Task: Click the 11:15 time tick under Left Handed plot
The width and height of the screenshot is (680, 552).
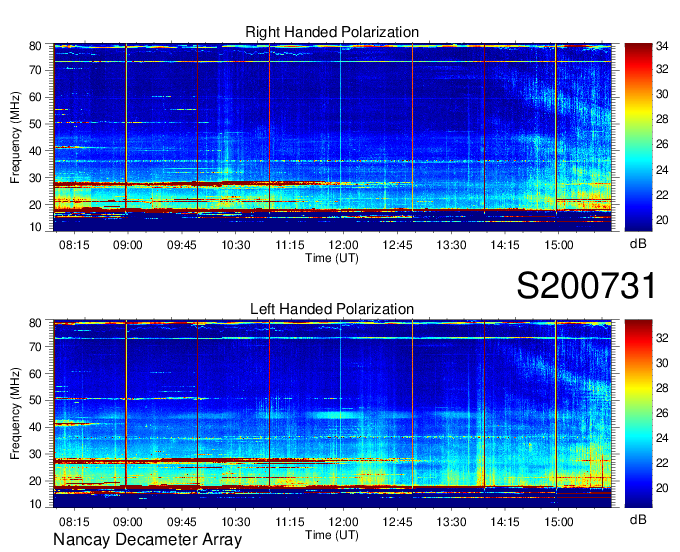Action: (290, 522)
